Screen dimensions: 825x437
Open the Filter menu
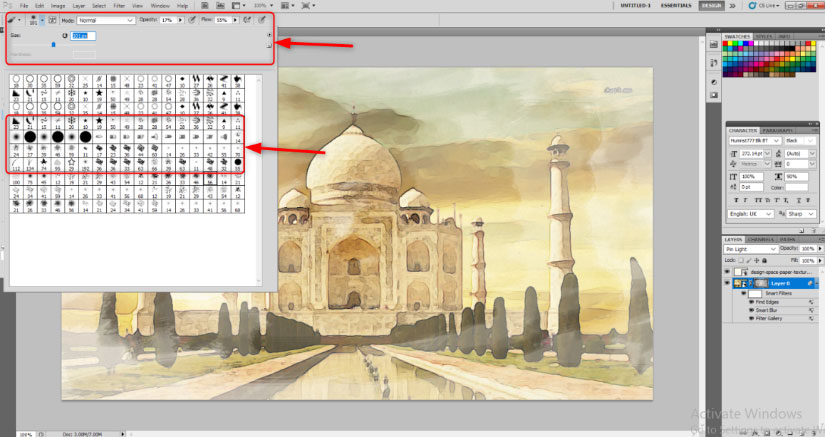coord(119,6)
